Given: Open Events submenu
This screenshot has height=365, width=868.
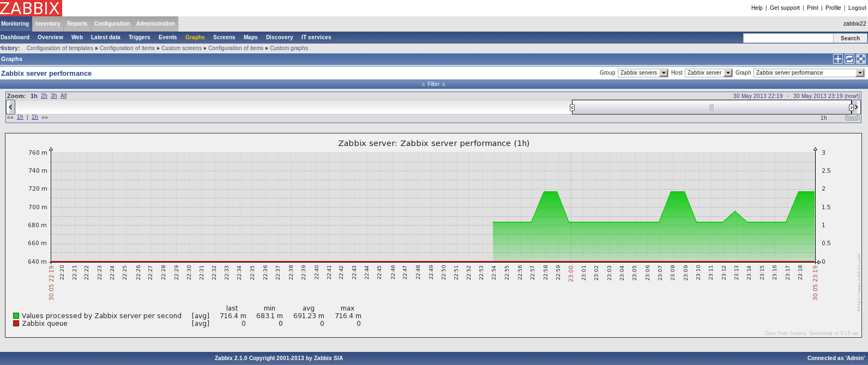Looking at the screenshot, I should point(167,38).
